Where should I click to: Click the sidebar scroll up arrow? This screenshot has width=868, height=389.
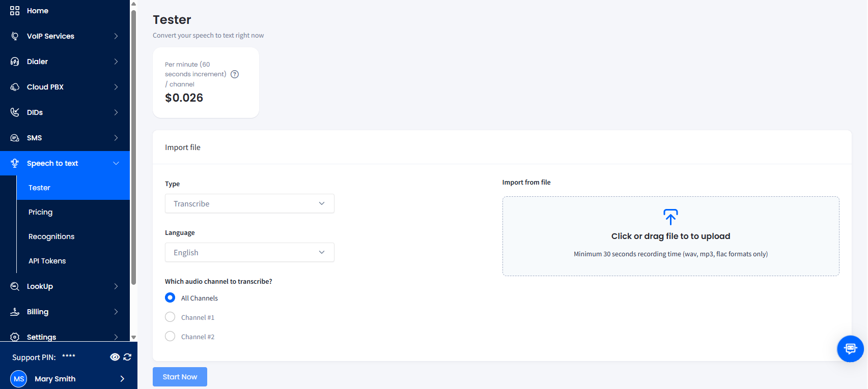(x=133, y=4)
